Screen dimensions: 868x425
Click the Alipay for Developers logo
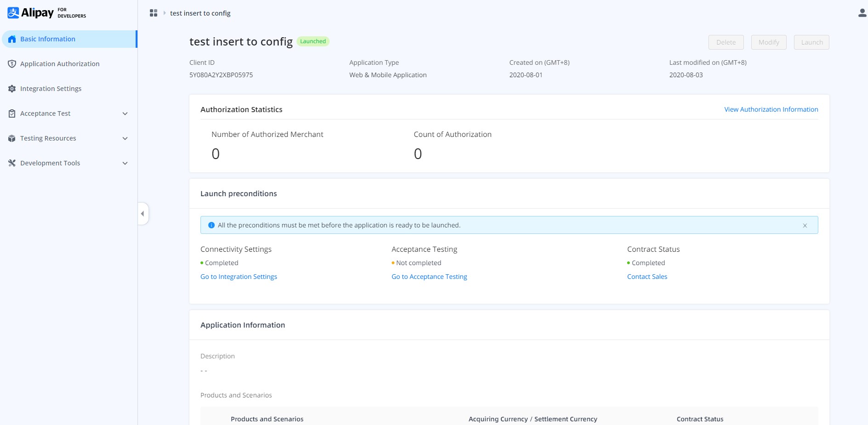46,13
